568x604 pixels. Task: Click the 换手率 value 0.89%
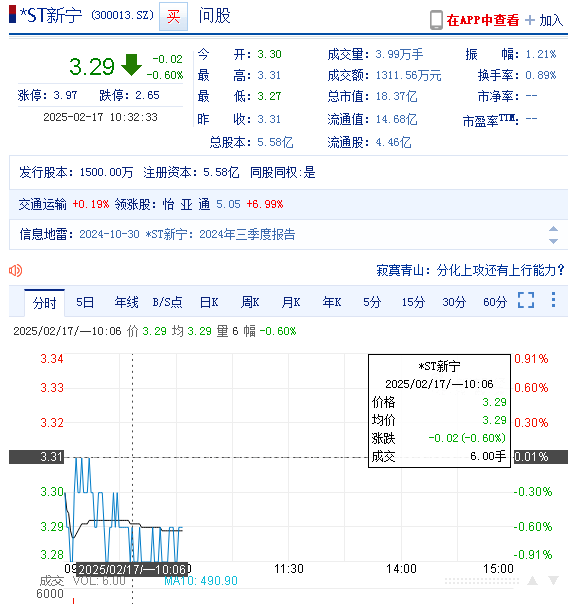tap(541, 75)
